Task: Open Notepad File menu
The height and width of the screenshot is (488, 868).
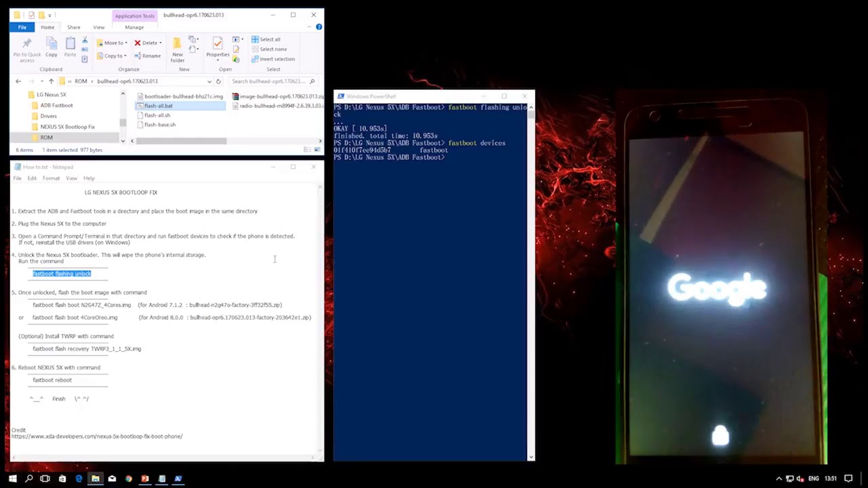Action: pos(17,178)
